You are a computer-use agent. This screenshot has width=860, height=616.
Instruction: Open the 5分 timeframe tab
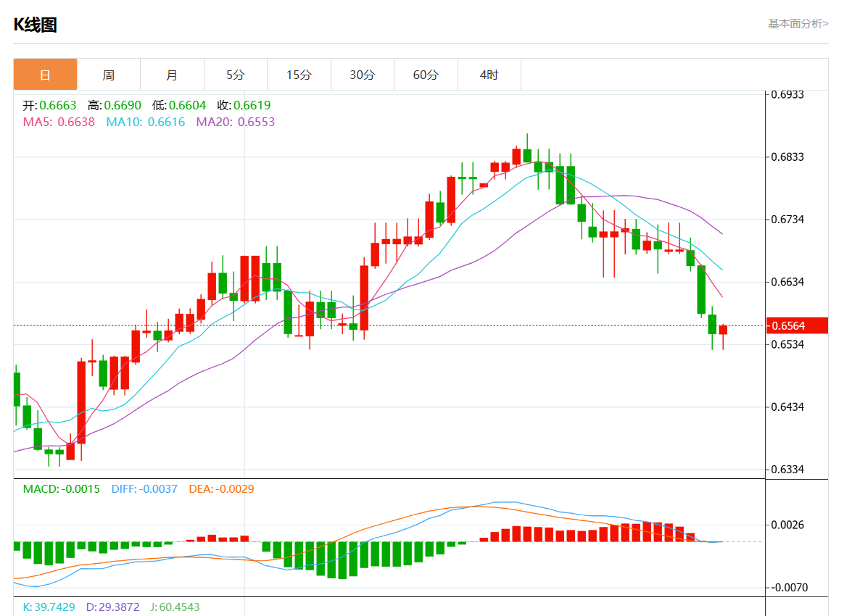[235, 75]
